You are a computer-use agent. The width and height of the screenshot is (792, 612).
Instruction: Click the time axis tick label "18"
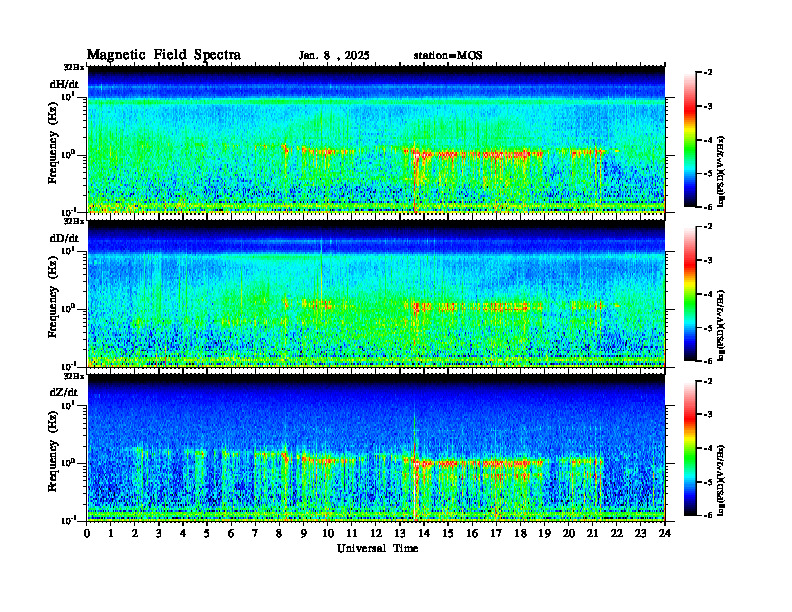click(x=520, y=534)
